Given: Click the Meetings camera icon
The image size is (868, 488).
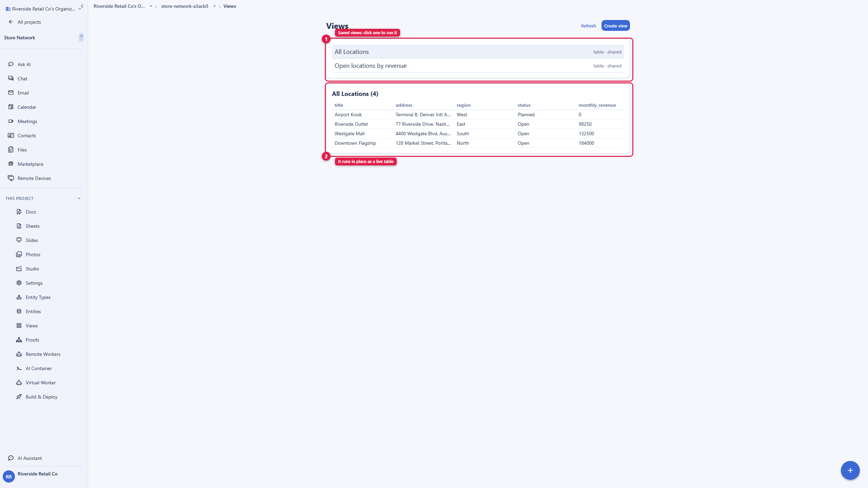Looking at the screenshot, I should pyautogui.click(x=11, y=121).
